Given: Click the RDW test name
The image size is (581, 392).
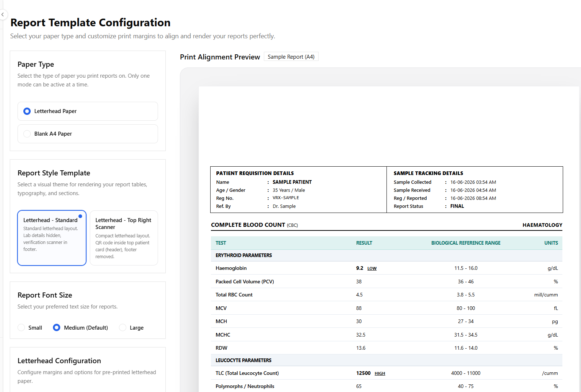Looking at the screenshot, I should tap(222, 348).
